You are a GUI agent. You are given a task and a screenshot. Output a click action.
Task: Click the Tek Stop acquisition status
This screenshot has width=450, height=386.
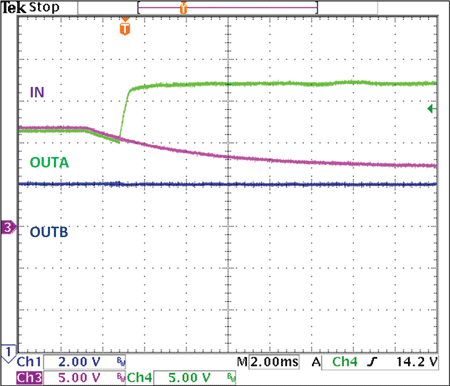point(31,7)
